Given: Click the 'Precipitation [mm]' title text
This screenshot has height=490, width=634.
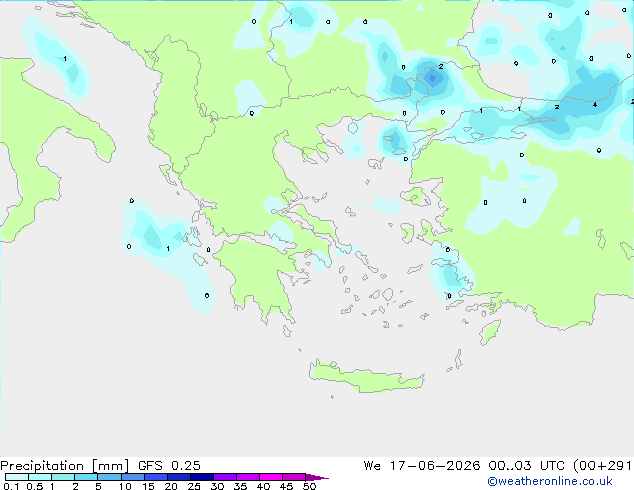Looking at the screenshot, I should pos(64,466).
